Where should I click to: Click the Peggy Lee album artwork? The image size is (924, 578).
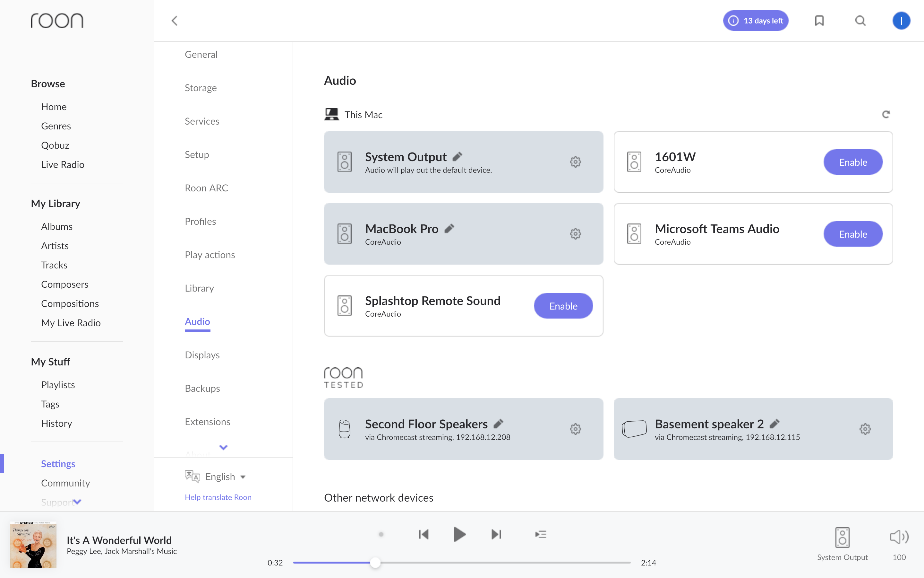click(33, 544)
